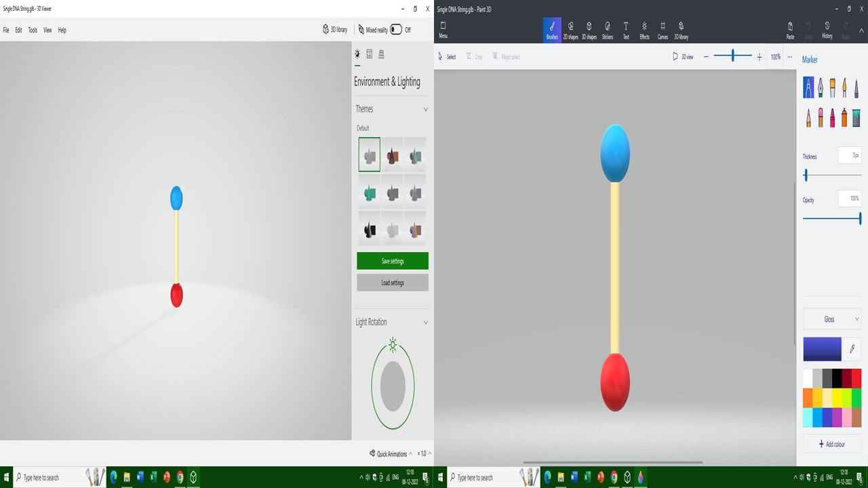The height and width of the screenshot is (488, 868).
Task: Click the Thickness slider handle
Action: pyautogui.click(x=806, y=176)
